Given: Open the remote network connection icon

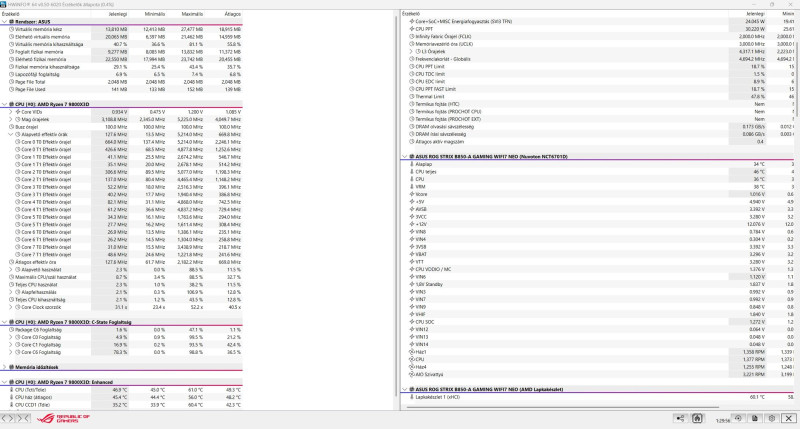Looking at the screenshot, I should (x=680, y=419).
